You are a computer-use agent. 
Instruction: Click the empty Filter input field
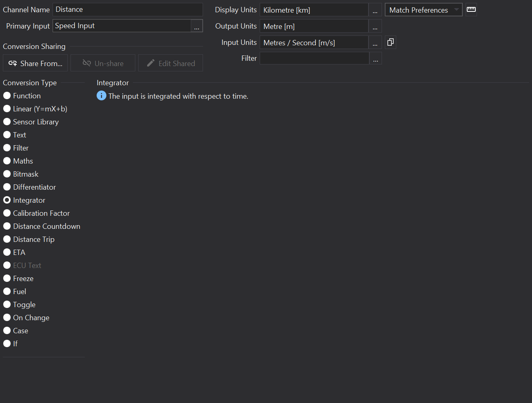click(x=314, y=58)
